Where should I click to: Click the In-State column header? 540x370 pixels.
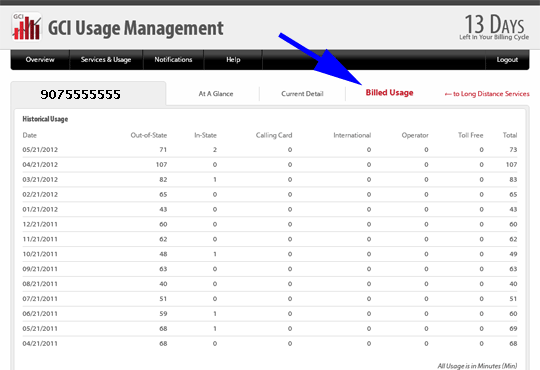(x=206, y=135)
